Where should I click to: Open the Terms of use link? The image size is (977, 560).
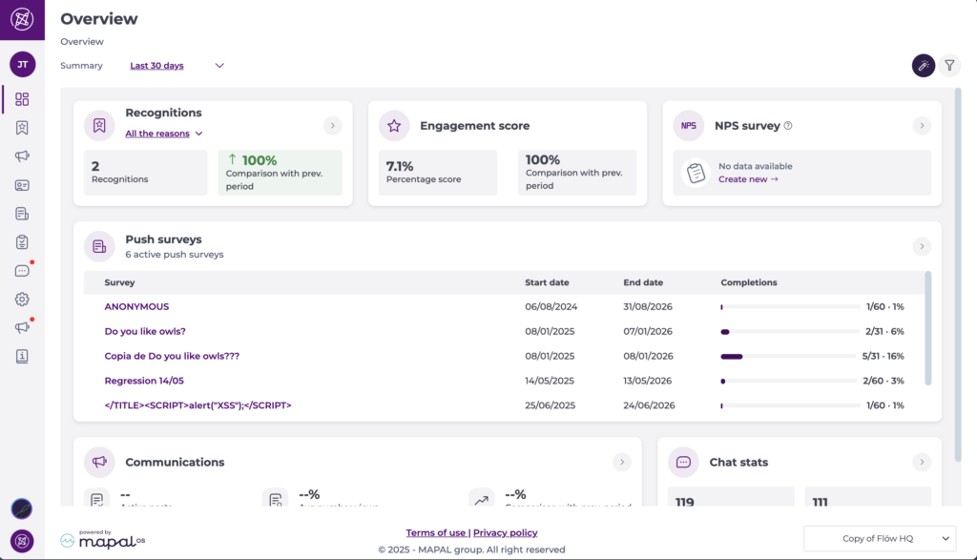[436, 532]
